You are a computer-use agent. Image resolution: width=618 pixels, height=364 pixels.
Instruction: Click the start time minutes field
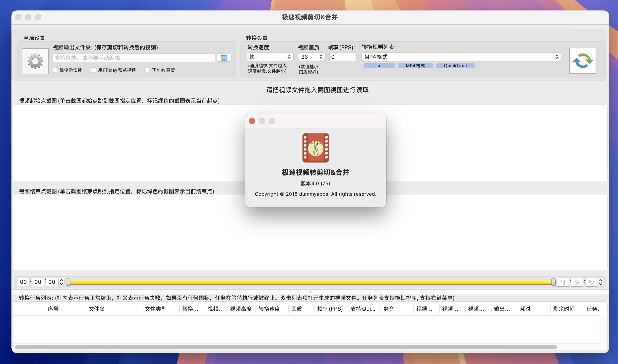[x=38, y=282]
